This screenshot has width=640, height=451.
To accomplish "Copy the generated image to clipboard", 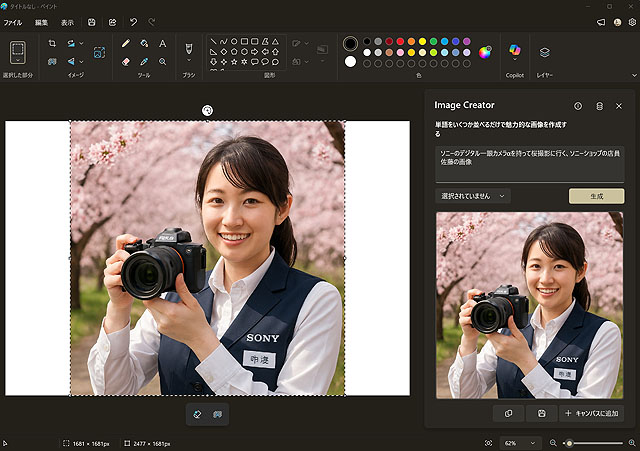I will click(x=509, y=413).
